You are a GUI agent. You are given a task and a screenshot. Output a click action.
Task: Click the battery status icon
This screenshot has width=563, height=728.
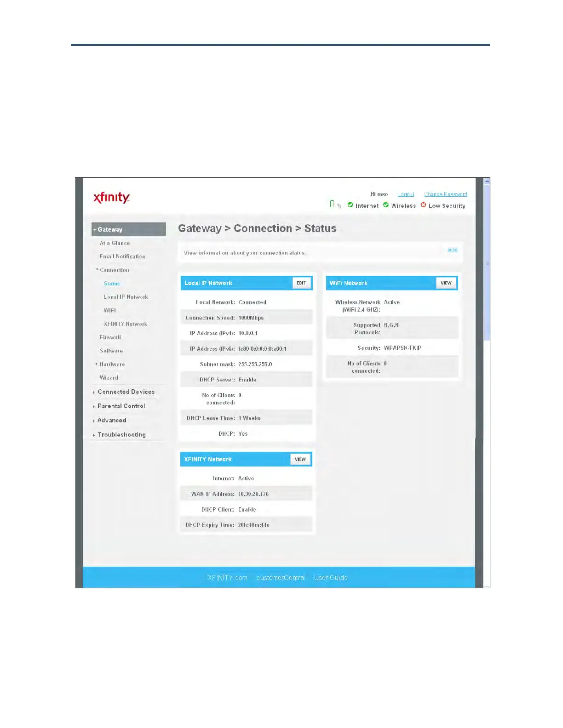(332, 204)
